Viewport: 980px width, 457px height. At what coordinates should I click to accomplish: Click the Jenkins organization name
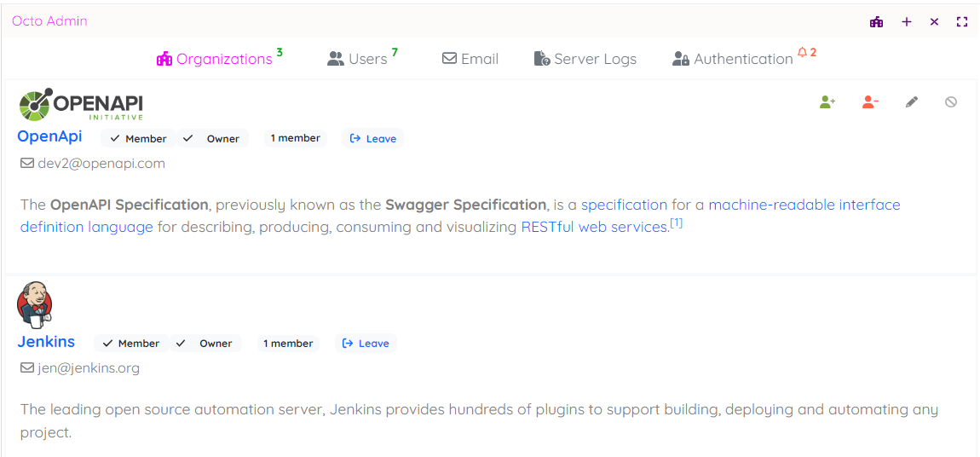point(46,342)
